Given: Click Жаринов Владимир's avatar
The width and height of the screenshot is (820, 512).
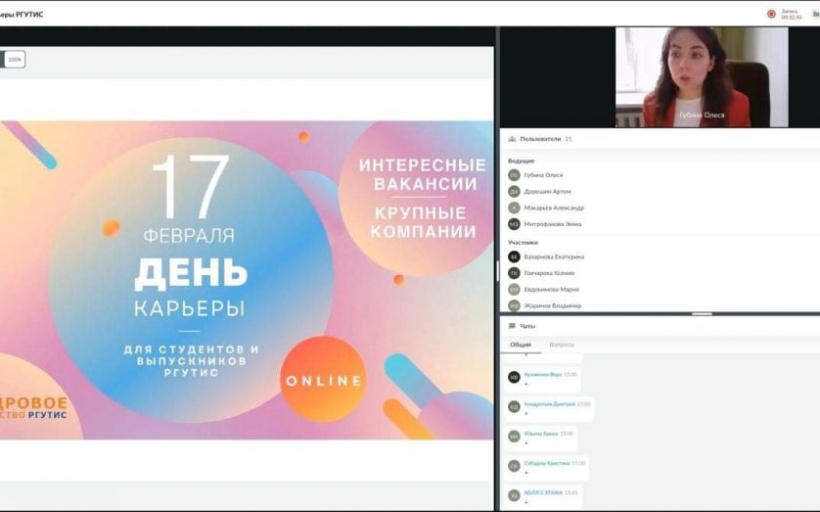Looking at the screenshot, I should click(x=514, y=305).
